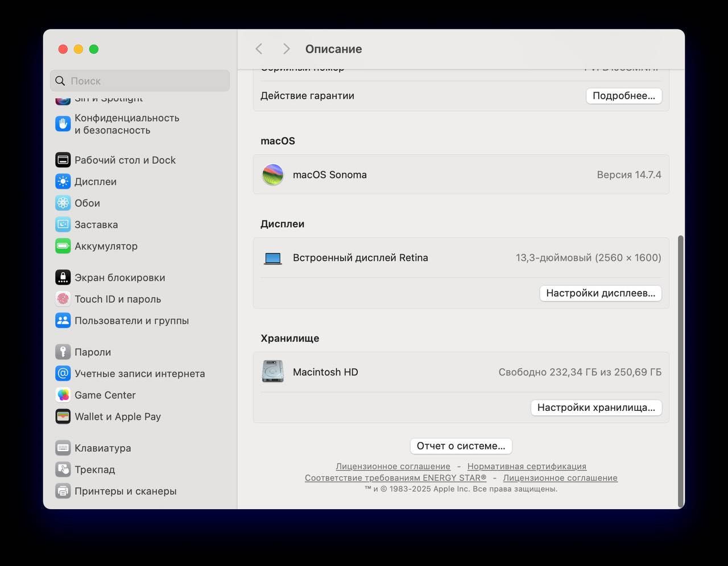Image resolution: width=728 pixels, height=566 pixels.
Task: Click the Game Center colorful icon
Action: (63, 395)
